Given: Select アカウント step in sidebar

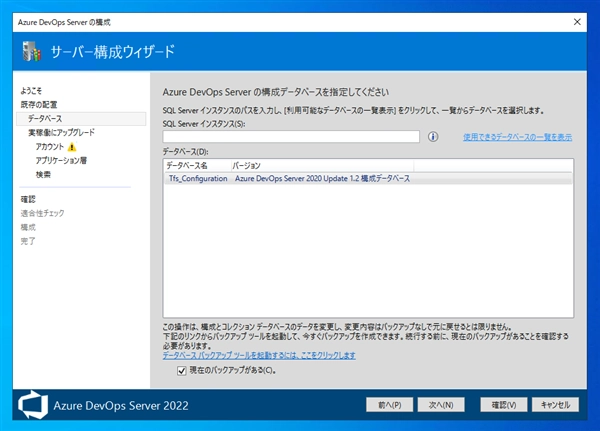Looking at the screenshot, I should pyautogui.click(x=50, y=147).
